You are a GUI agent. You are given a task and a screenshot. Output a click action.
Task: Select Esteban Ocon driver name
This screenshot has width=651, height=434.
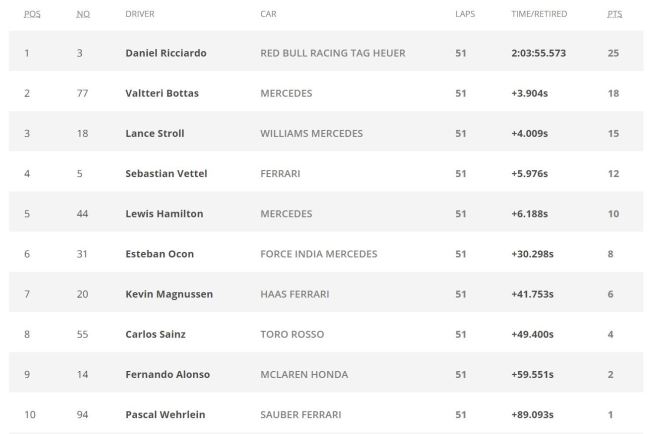[159, 254]
